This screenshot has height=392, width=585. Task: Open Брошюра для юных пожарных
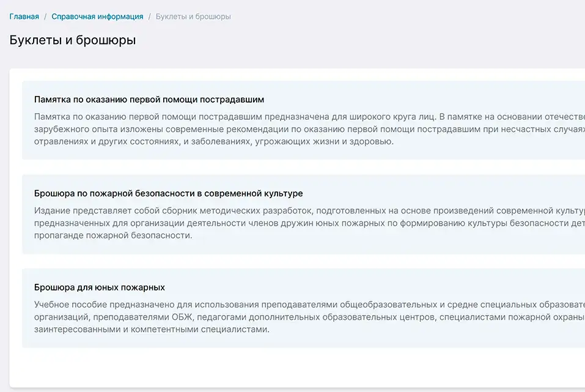[100, 287]
